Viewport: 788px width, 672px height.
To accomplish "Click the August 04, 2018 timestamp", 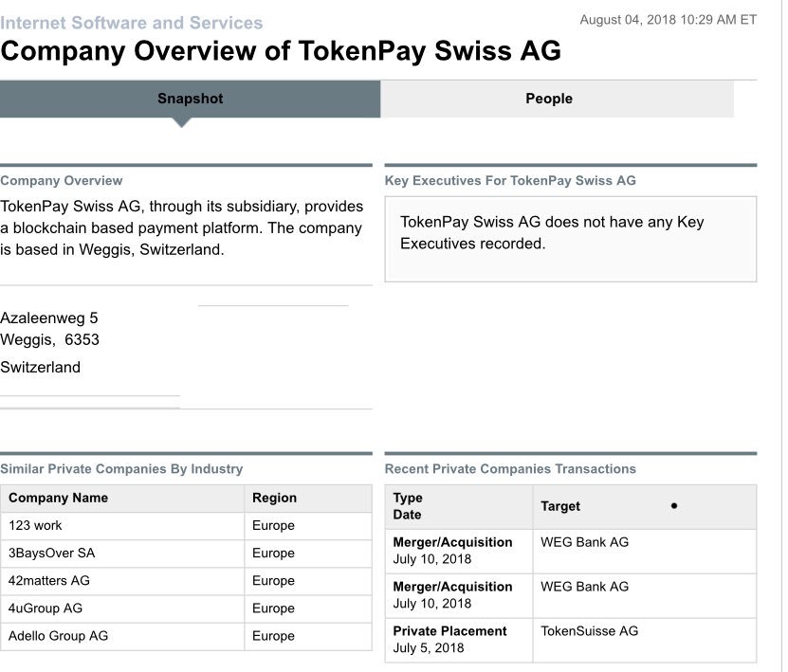I will tap(668, 19).
